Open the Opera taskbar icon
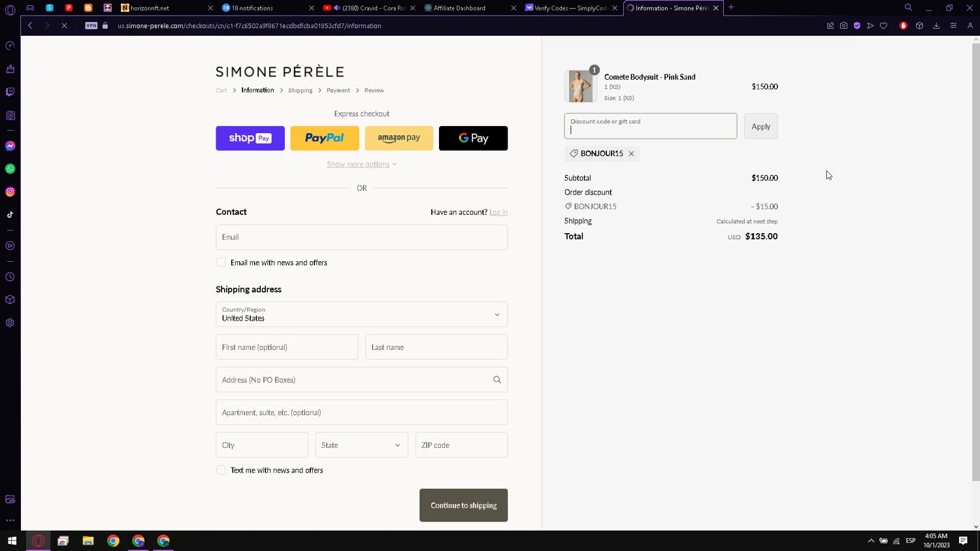980x551 pixels. point(38,541)
